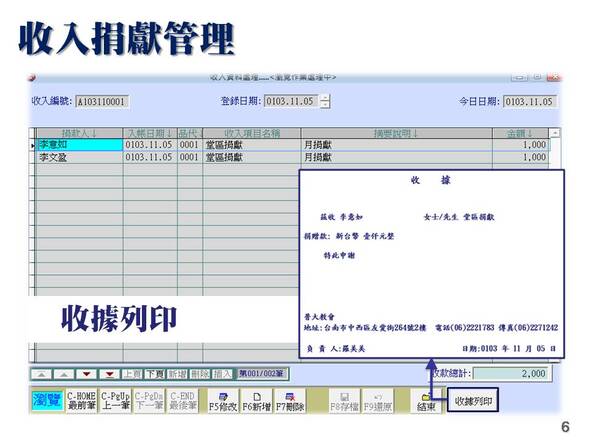Click the grid scrollbar up arrow
The height and width of the screenshot is (443, 590).
pyautogui.click(x=555, y=133)
